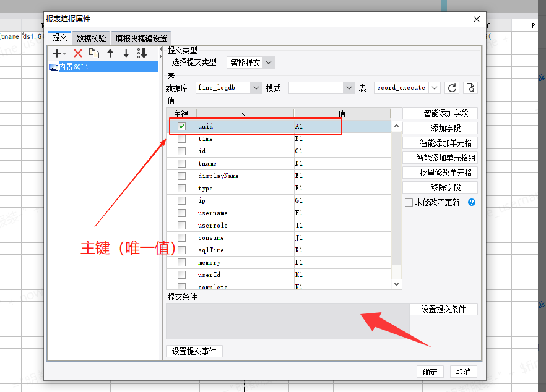546x392 pixels.
Task: Check primary key for tname row
Action: 181,163
